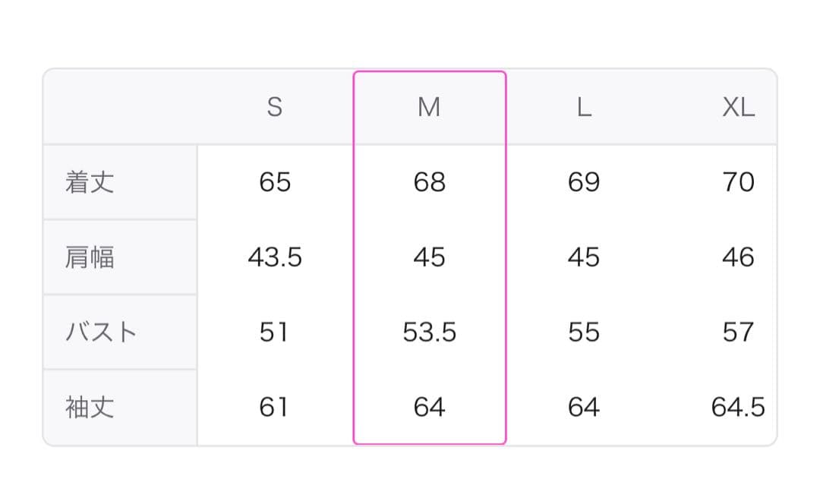Select the バスト row label
The image size is (820, 504).
pyautogui.click(x=101, y=332)
